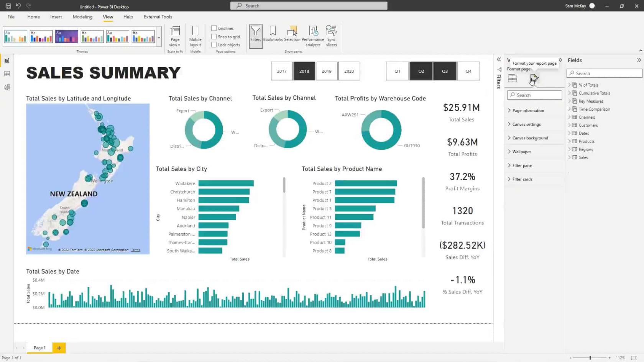The height and width of the screenshot is (362, 644).
Task: Expand the themes gallery dropdown
Action: tap(159, 38)
